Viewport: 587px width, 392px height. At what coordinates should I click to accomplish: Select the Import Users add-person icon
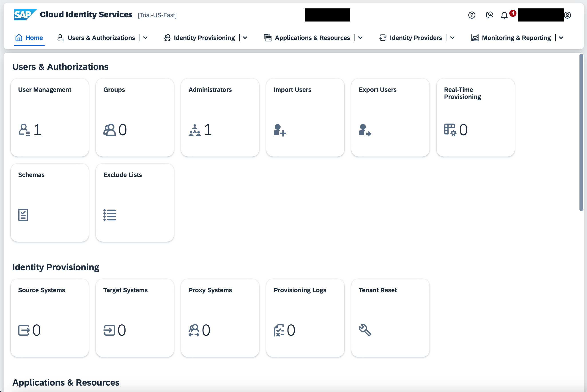pos(279,130)
